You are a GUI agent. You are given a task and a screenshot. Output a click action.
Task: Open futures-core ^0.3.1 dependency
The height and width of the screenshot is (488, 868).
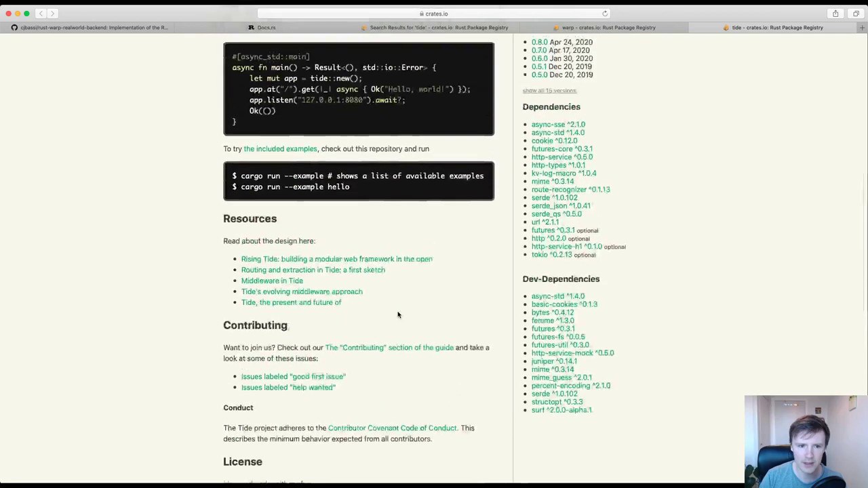pyautogui.click(x=561, y=149)
